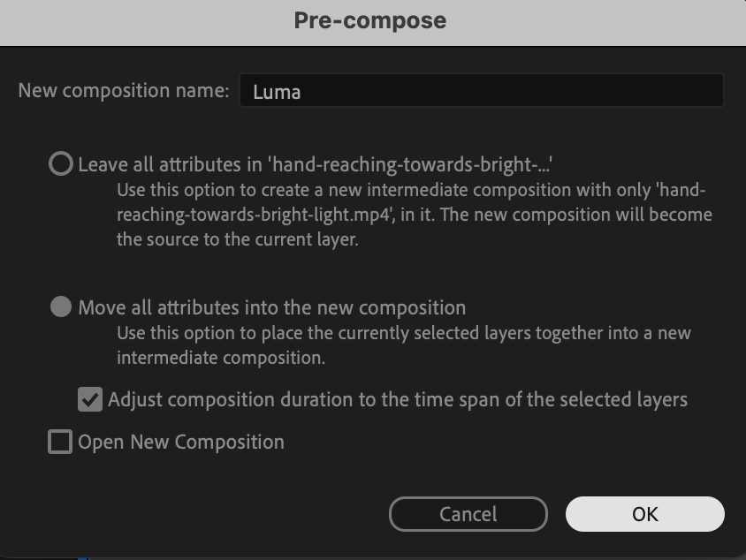746x560 pixels.
Task: Click the words 'intermediate composition.' in the second description
Action: (221, 358)
